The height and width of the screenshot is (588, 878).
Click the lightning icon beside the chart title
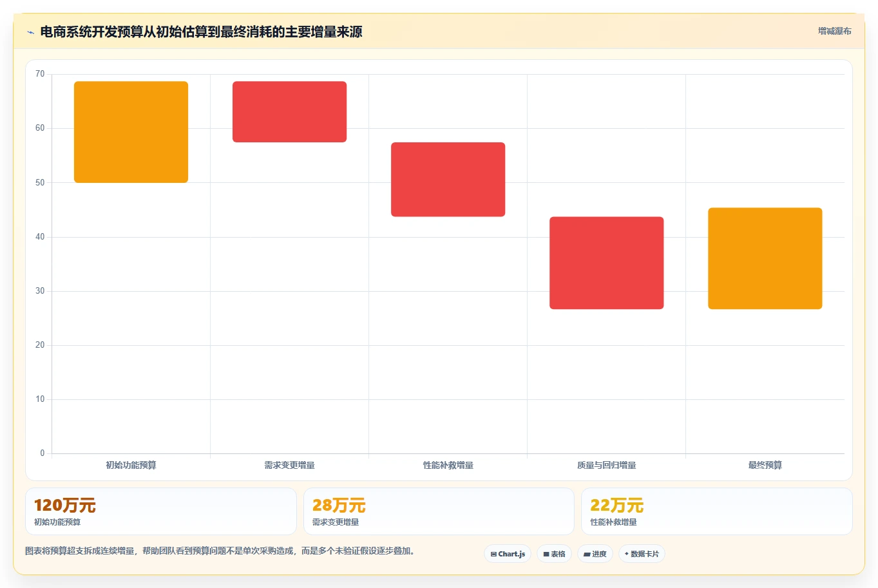(30, 32)
